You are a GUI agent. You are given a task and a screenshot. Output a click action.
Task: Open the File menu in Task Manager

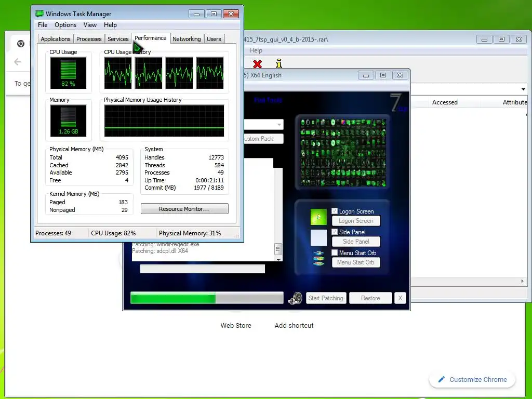[x=43, y=25]
